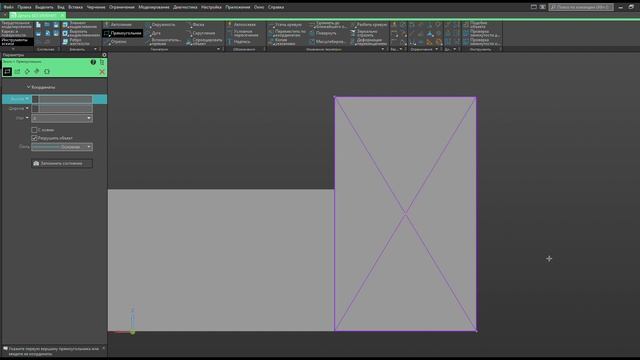Screen dimensions: 640x360
Task: Click the help question mark in Параметры panel
Action: click(93, 62)
